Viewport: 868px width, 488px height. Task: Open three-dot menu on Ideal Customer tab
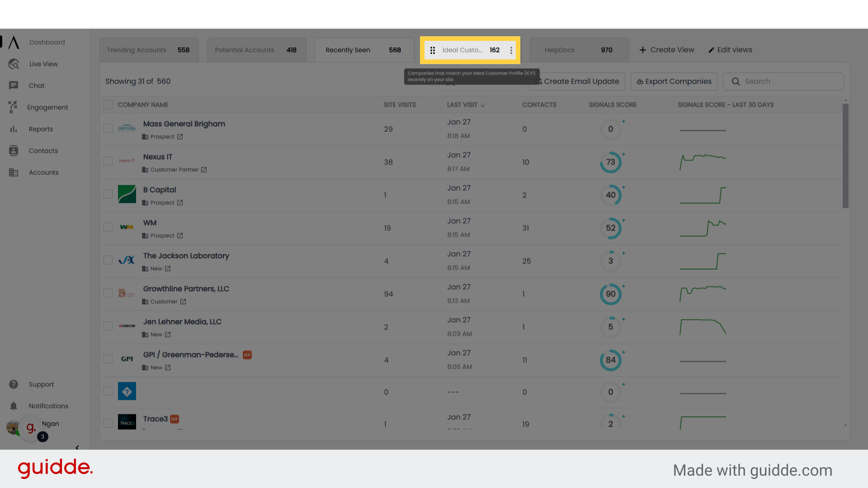(511, 50)
